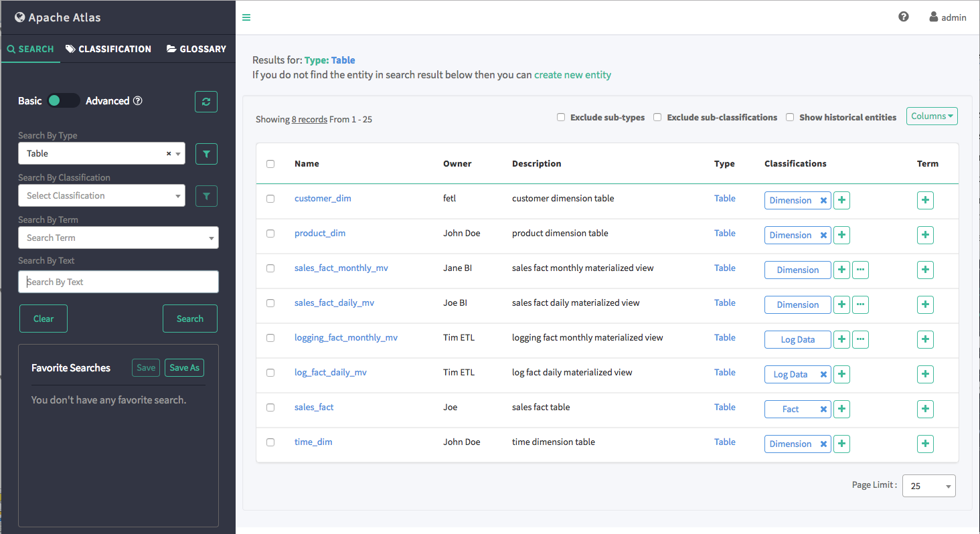Screen dimensions: 980x534
Task: Add classification to sales_fact row
Action: click(x=842, y=409)
